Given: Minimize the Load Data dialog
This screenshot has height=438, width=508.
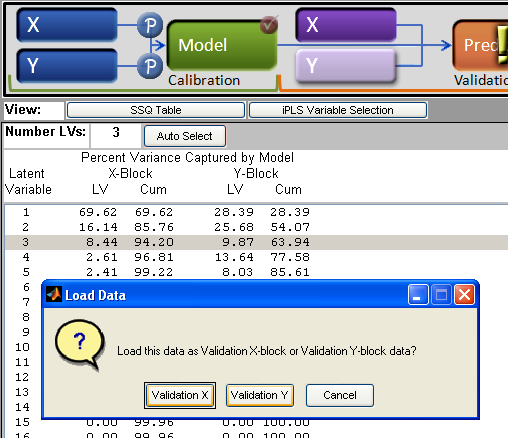Looking at the screenshot, I should (418, 295).
